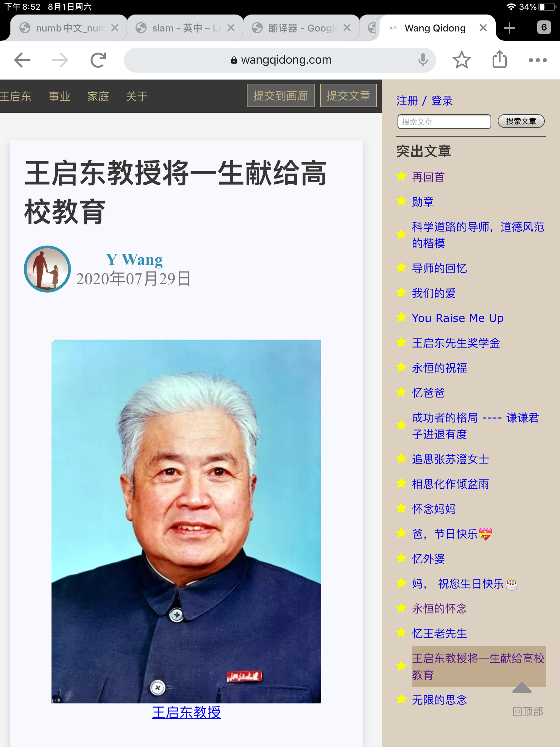
Task: Click the Y Wang author name
Action: pos(134,259)
